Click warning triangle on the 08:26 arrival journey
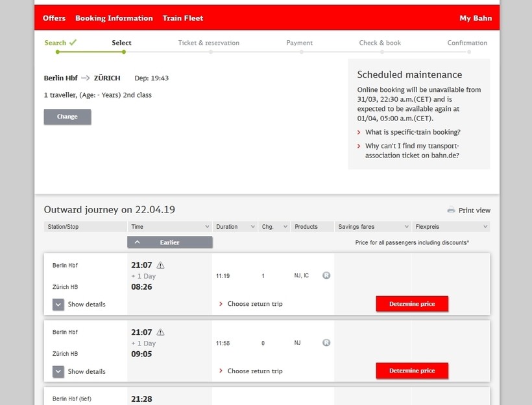 (x=161, y=265)
